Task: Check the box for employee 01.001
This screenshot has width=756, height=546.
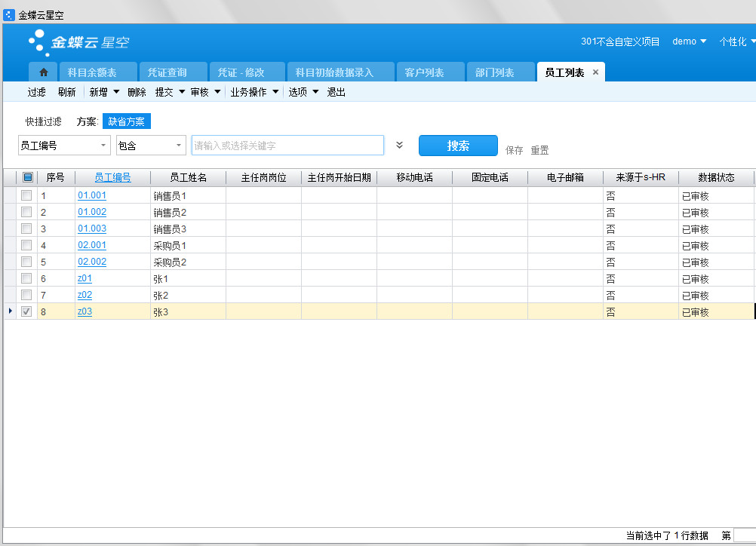Action: pos(27,196)
